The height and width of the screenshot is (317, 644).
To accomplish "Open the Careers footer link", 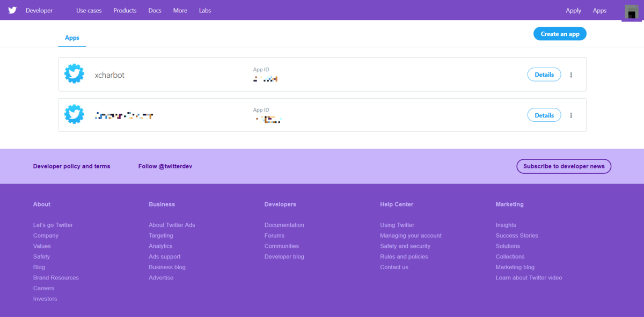I will pos(43,288).
